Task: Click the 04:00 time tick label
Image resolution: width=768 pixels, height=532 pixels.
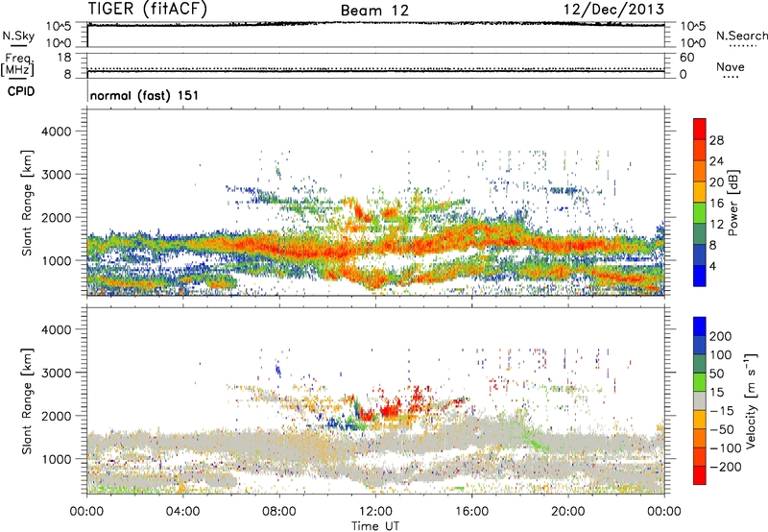Action: pos(182,512)
